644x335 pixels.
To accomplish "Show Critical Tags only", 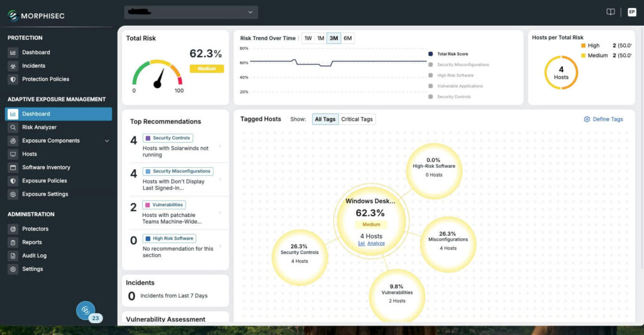I will point(357,119).
